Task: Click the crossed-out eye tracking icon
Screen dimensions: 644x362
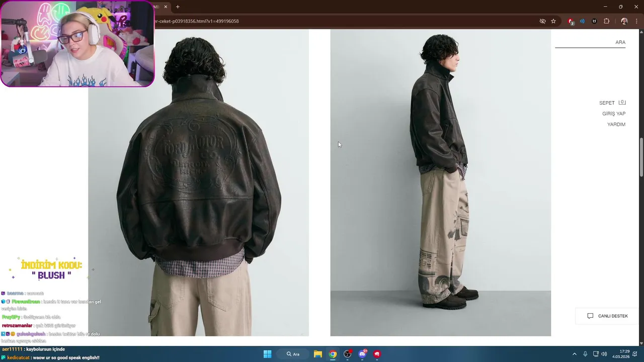Action: [x=542, y=21]
